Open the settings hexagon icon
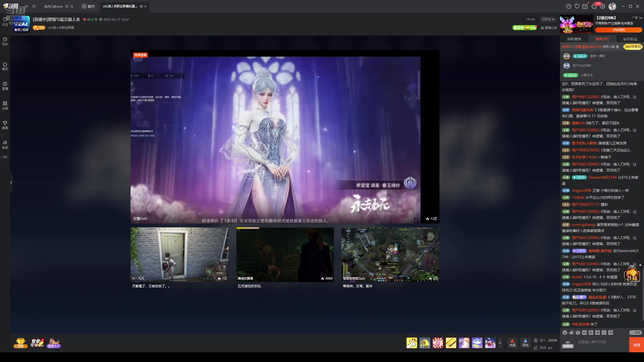Screen dimensions: 644x362 tap(603, 6)
